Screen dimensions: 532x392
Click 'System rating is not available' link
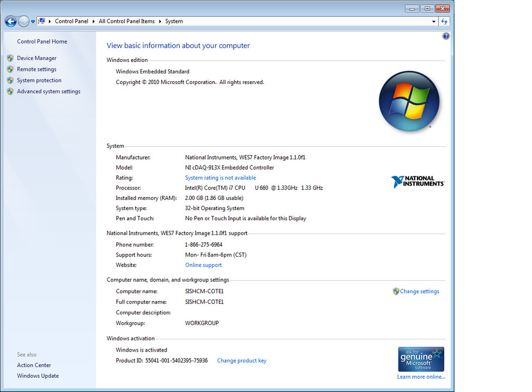click(221, 178)
